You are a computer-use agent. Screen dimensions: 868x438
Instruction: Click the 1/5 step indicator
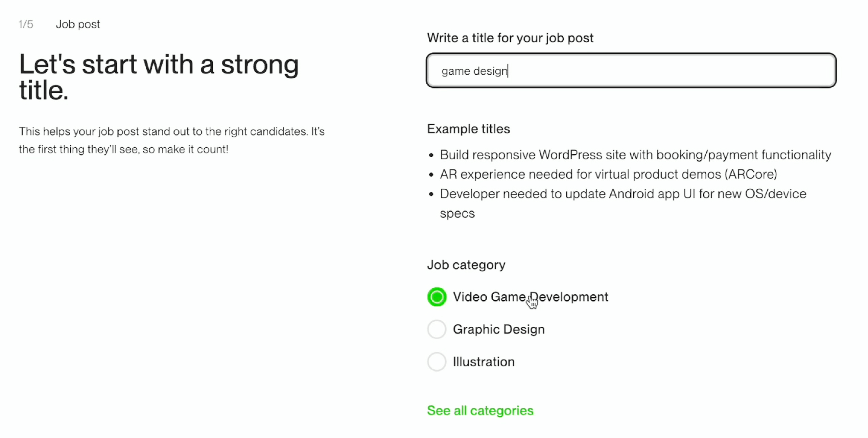click(x=26, y=24)
